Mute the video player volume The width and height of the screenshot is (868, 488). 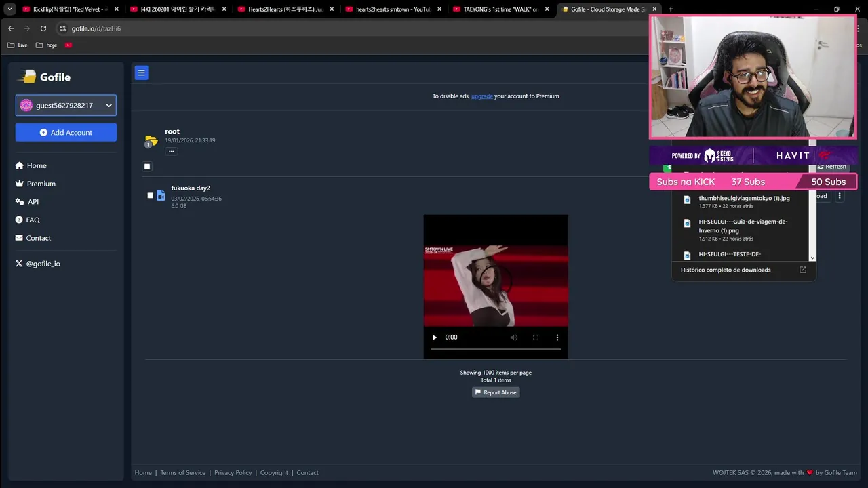pos(514,338)
